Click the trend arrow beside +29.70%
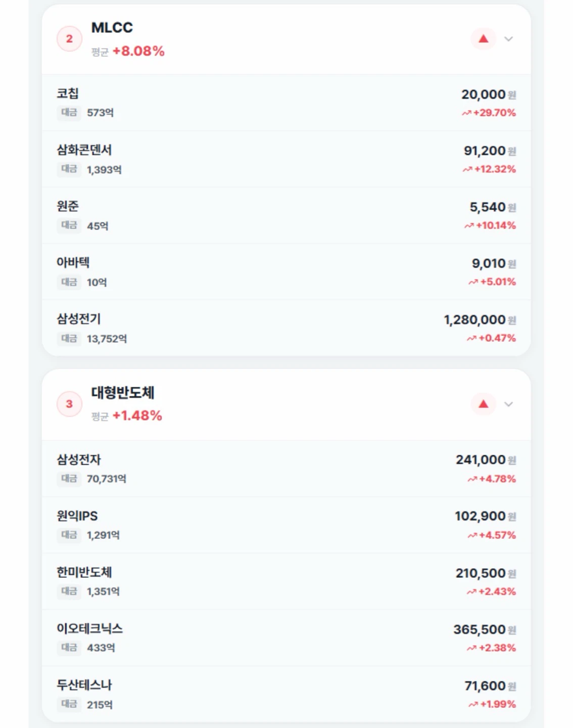 coord(466,113)
